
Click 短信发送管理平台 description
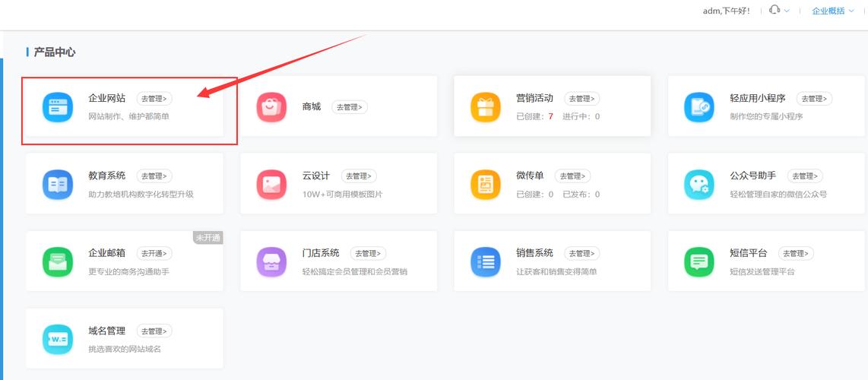(x=762, y=271)
